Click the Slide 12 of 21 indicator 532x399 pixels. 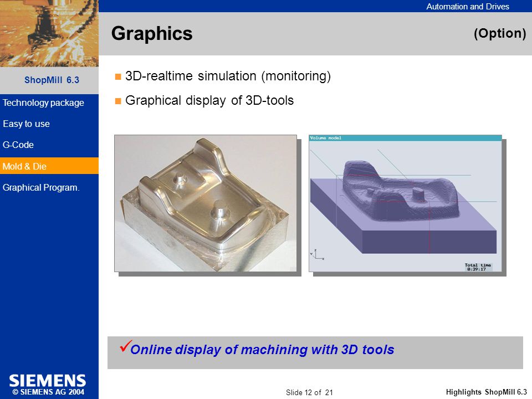tap(309, 392)
